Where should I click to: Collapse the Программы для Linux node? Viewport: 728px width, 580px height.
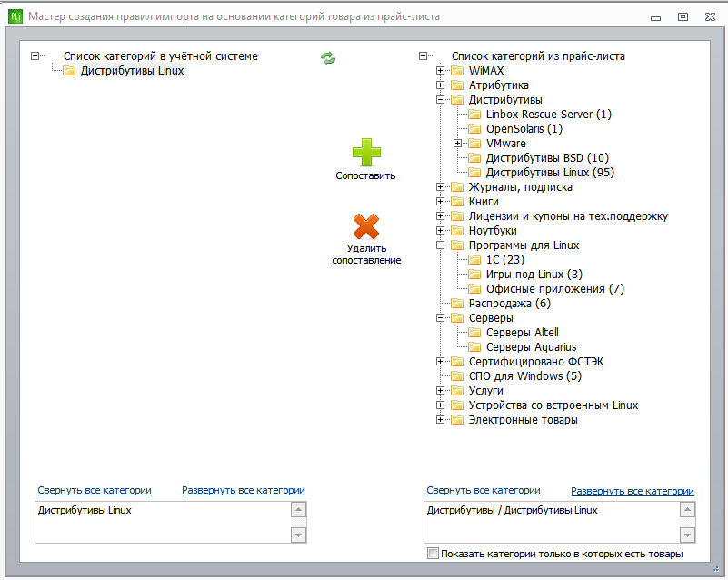(440, 245)
